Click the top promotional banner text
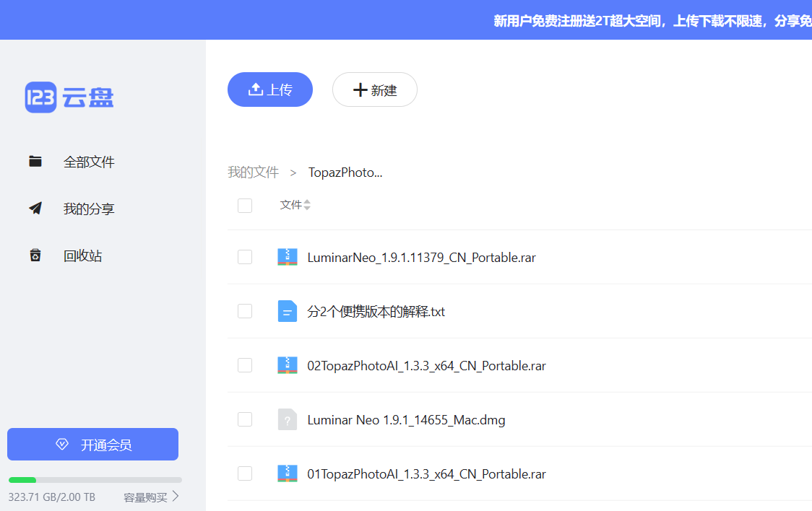 click(652, 21)
